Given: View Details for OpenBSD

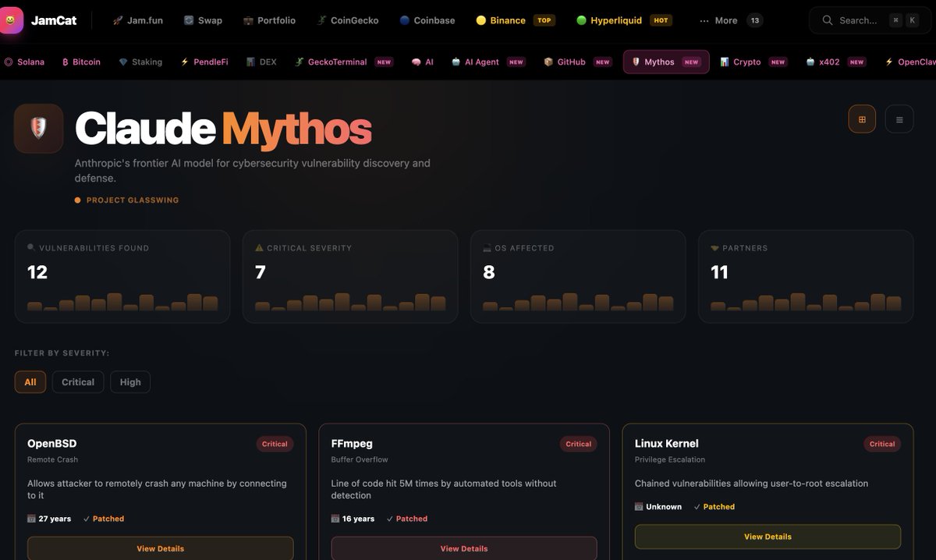Looking at the screenshot, I should pos(161,548).
